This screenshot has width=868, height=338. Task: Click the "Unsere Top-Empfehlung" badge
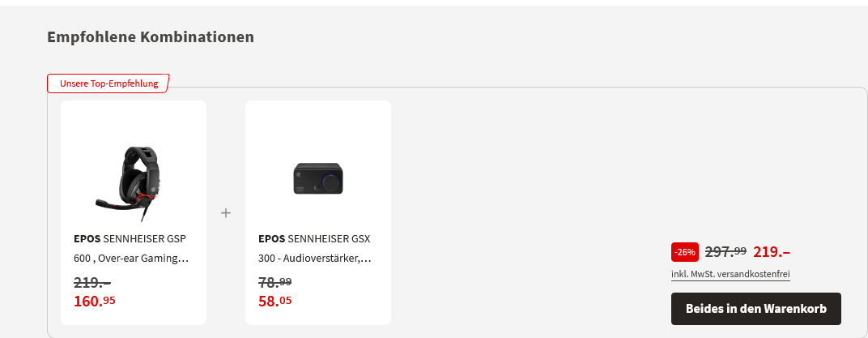108,83
